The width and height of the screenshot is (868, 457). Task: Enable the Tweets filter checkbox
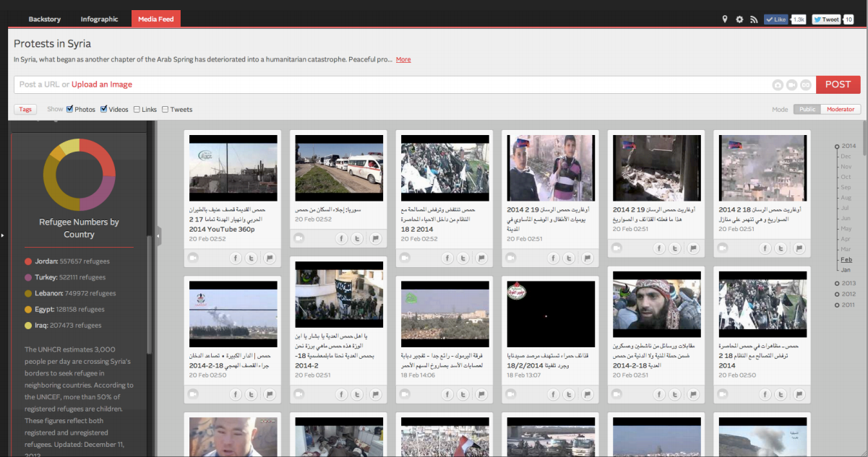pyautogui.click(x=166, y=110)
